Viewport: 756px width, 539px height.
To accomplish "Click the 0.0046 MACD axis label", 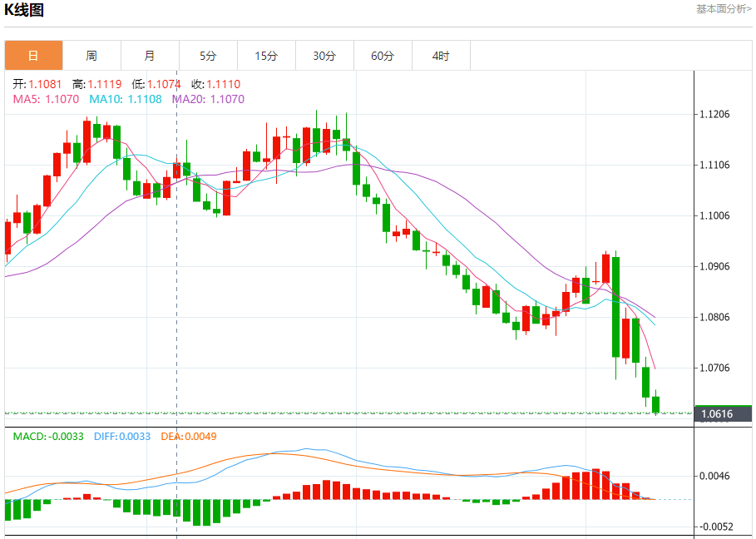I will click(x=715, y=477).
